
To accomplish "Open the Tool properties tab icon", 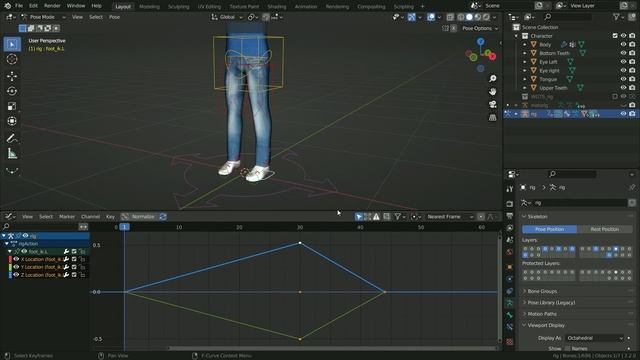I will tap(509, 189).
